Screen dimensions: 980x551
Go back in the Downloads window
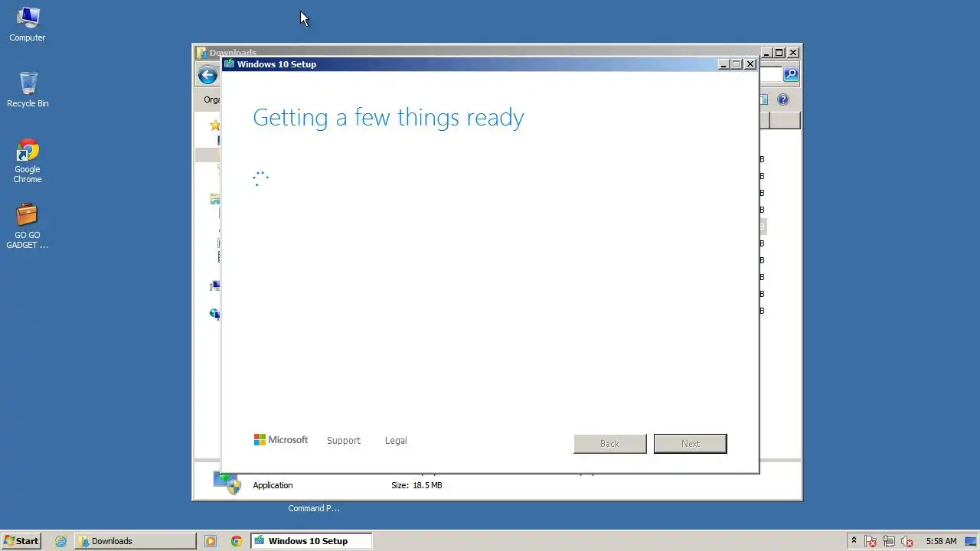click(x=207, y=75)
